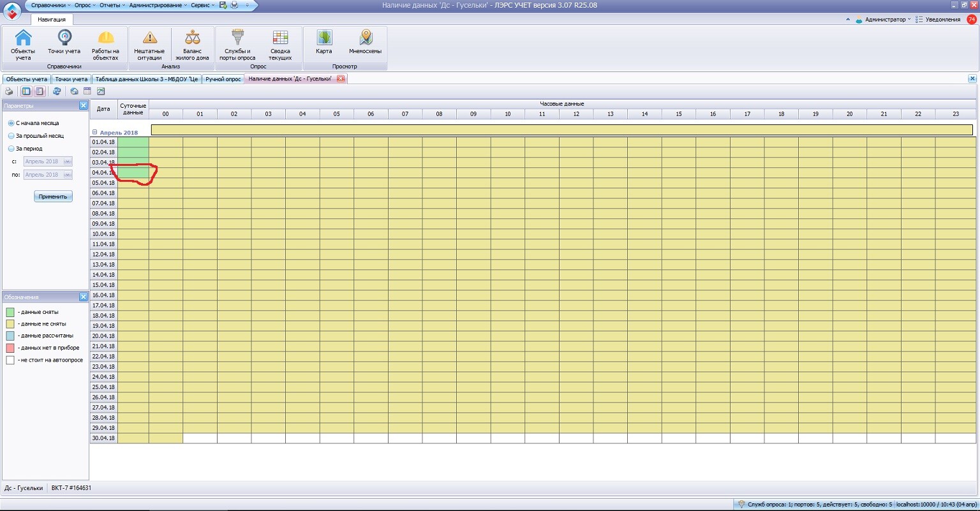The height and width of the screenshot is (511, 980).
Task: Open Объекты учета from the ribbon
Action: [23, 45]
